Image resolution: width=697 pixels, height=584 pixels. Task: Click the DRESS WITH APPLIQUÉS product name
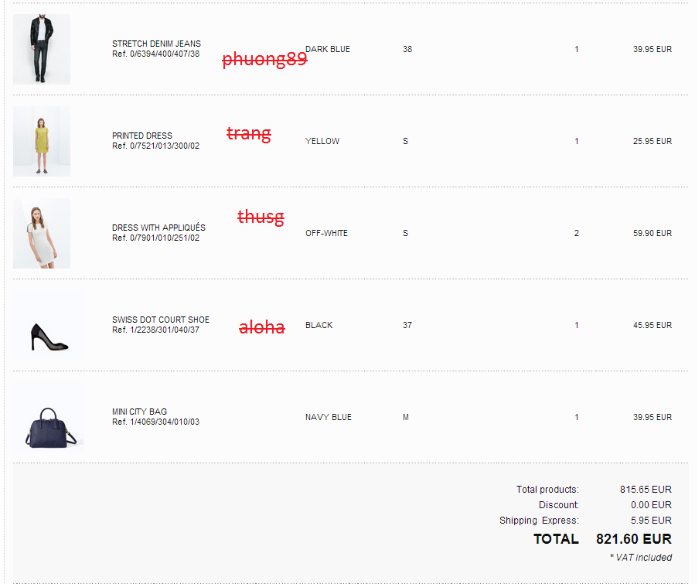point(159,228)
